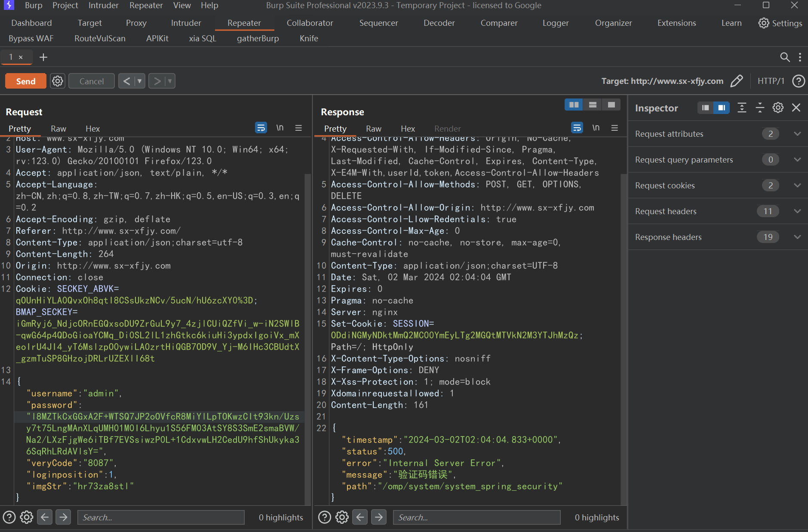
Task: Click the Cancel button
Action: click(x=92, y=81)
